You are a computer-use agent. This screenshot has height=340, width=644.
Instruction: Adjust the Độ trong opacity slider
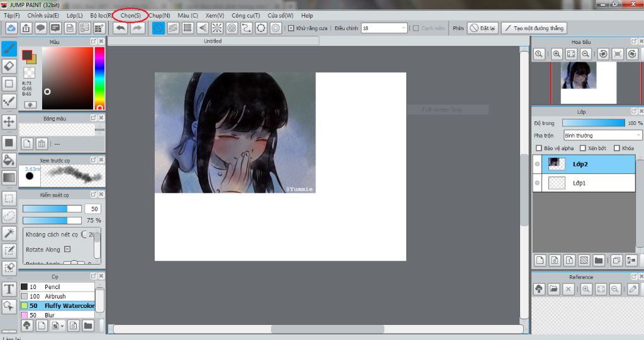tap(594, 123)
